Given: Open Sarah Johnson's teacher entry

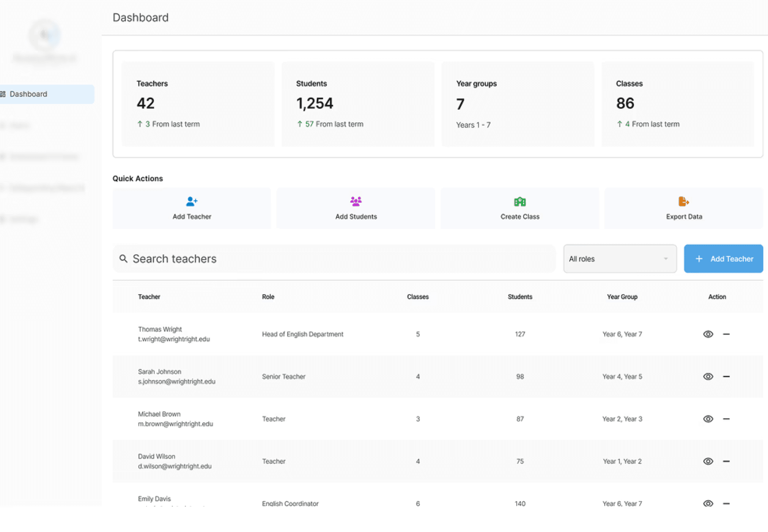Looking at the screenshot, I should [160, 372].
